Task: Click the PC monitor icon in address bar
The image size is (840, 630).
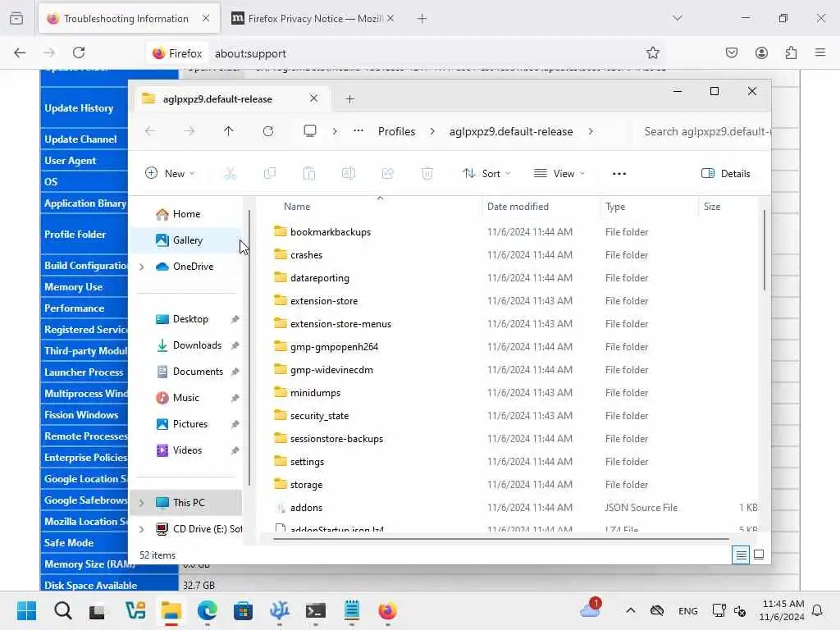Action: (x=309, y=131)
